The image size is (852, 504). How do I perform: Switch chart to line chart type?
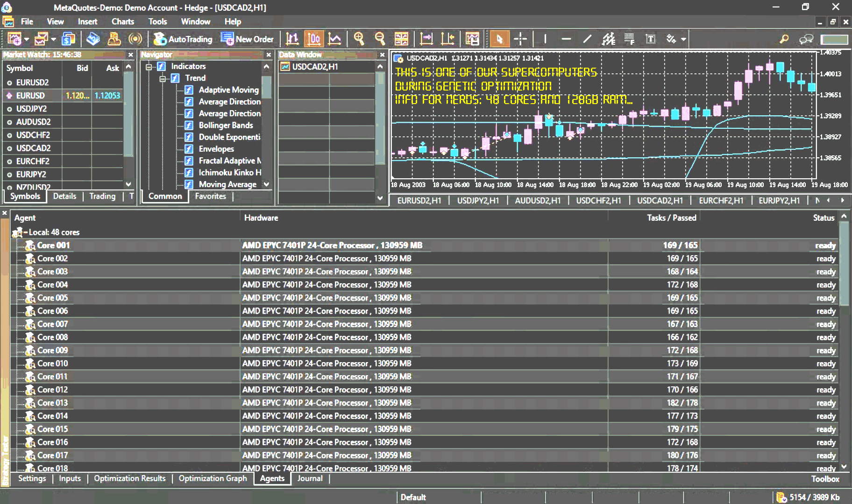(x=334, y=39)
